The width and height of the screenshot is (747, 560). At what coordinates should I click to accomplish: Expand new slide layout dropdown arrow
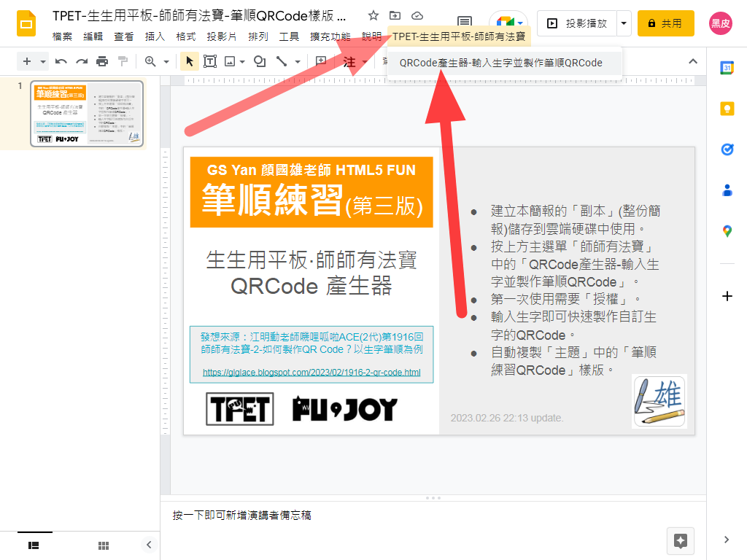coord(43,61)
